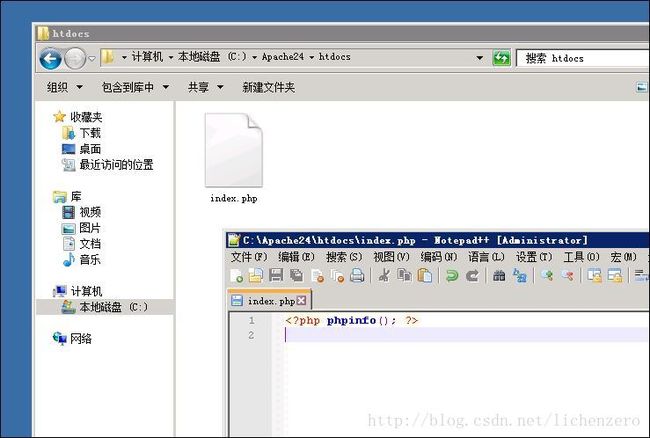Click the folder icon in the address bar

[108, 57]
